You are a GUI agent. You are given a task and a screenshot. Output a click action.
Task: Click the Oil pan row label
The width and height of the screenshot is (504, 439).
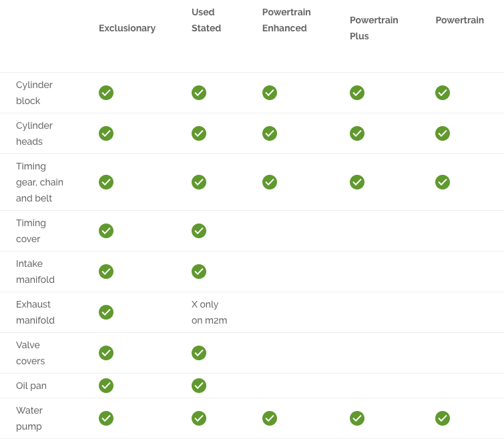(x=31, y=386)
